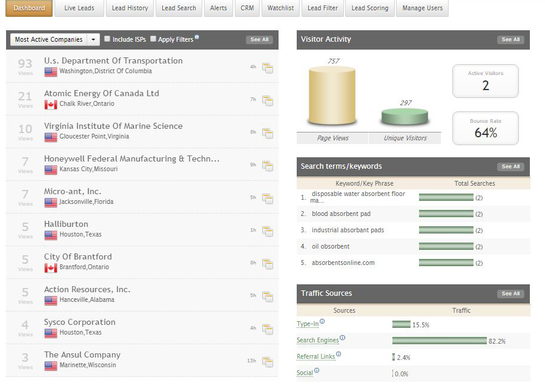This screenshot has width=545, height=392.
Task: Switch to the Live Leads tab
Action: tap(79, 8)
